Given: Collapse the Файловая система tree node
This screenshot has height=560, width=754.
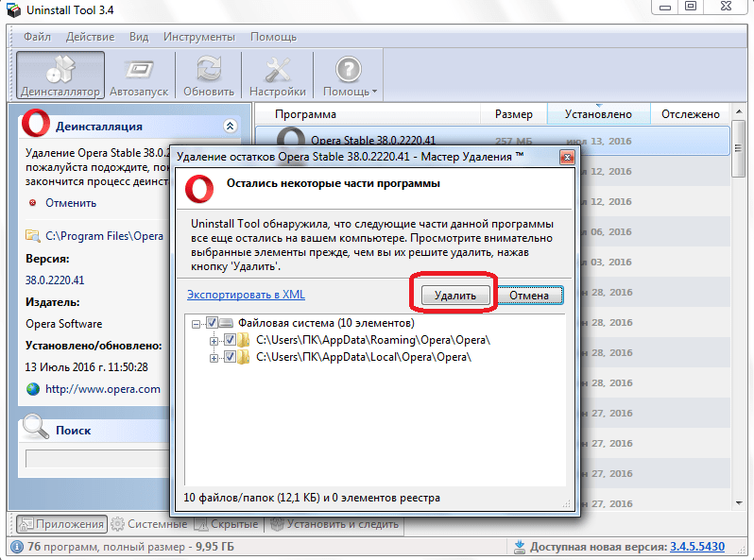Looking at the screenshot, I should click(x=196, y=324).
